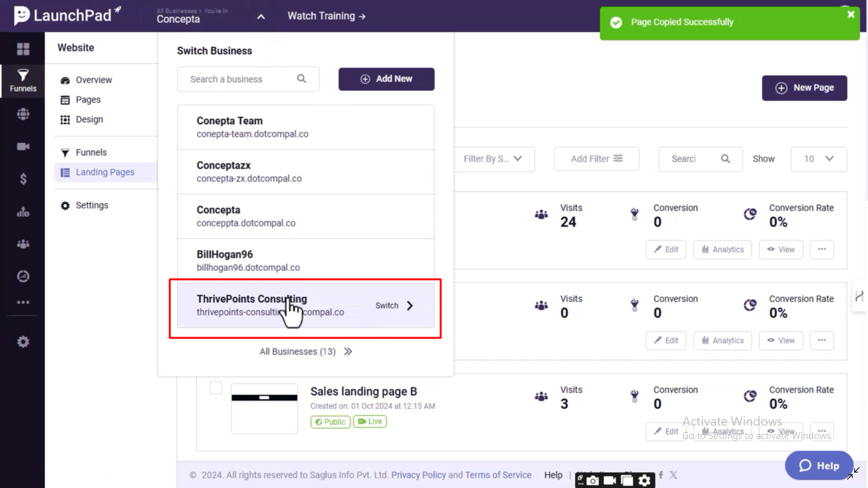Open the dollar sign icon in the sidebar

click(x=23, y=179)
